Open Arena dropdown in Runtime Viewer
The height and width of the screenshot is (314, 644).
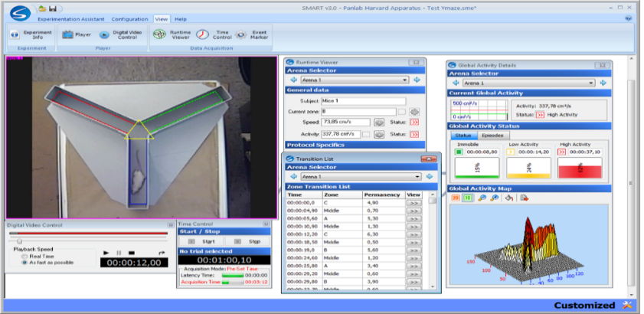click(x=405, y=80)
